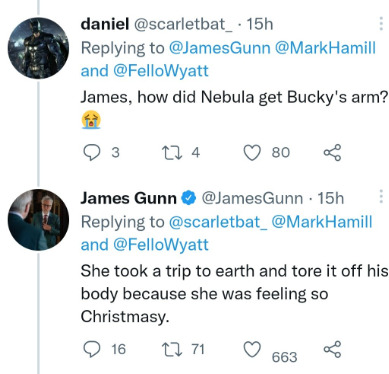Viewport: 389px width, 374px height.
Task: Open daniel's profile via display name
Action: [x=105, y=24]
